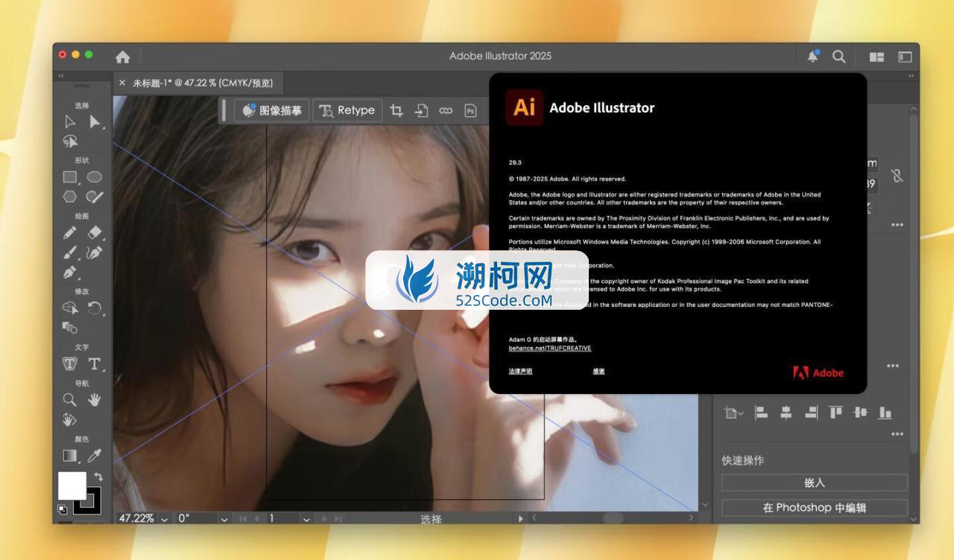This screenshot has width=954, height=560.
Task: Select the Paintbrush tool
Action: [70, 253]
